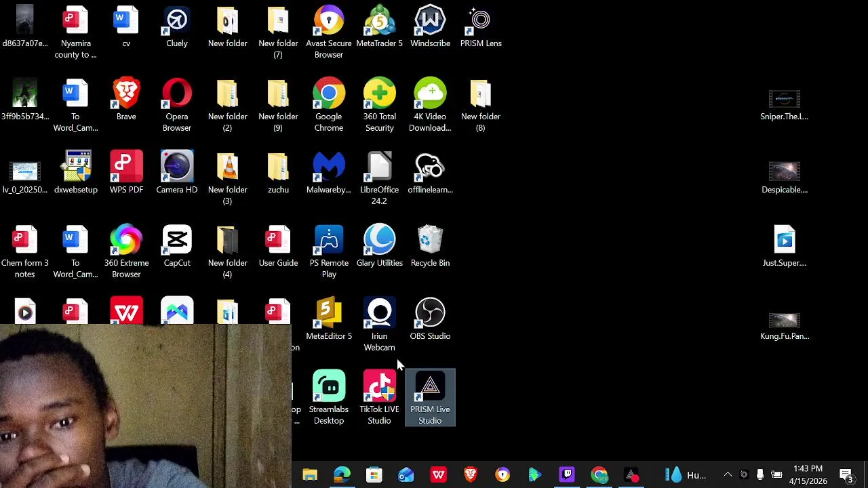This screenshot has height=488, width=868.
Task: Select the Iriun Webcam shortcut
Action: [379, 325]
